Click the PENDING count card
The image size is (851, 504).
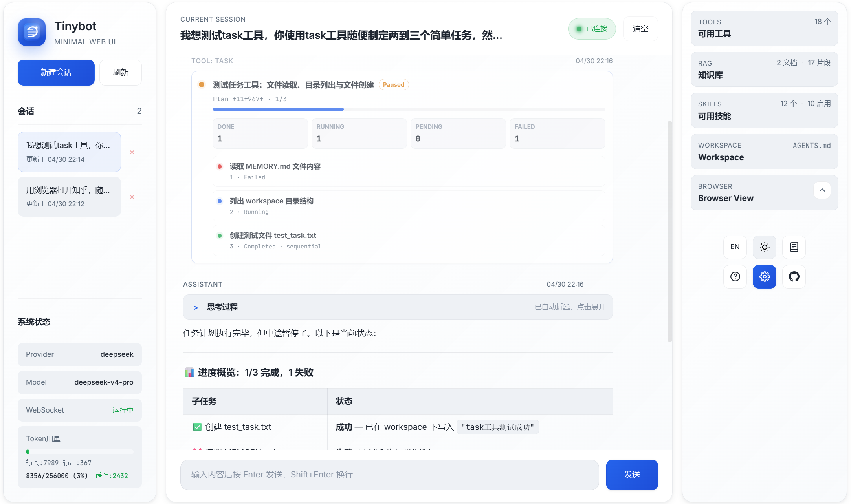[458, 133]
